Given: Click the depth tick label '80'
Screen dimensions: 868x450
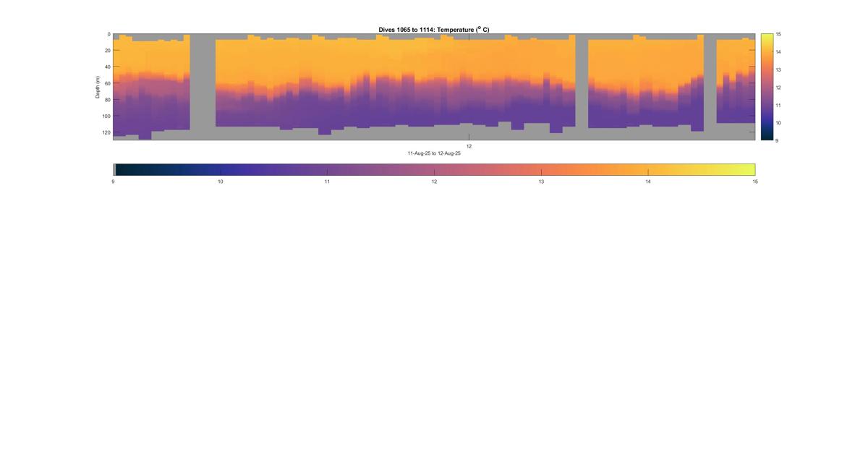Looking at the screenshot, I should click(x=107, y=100).
